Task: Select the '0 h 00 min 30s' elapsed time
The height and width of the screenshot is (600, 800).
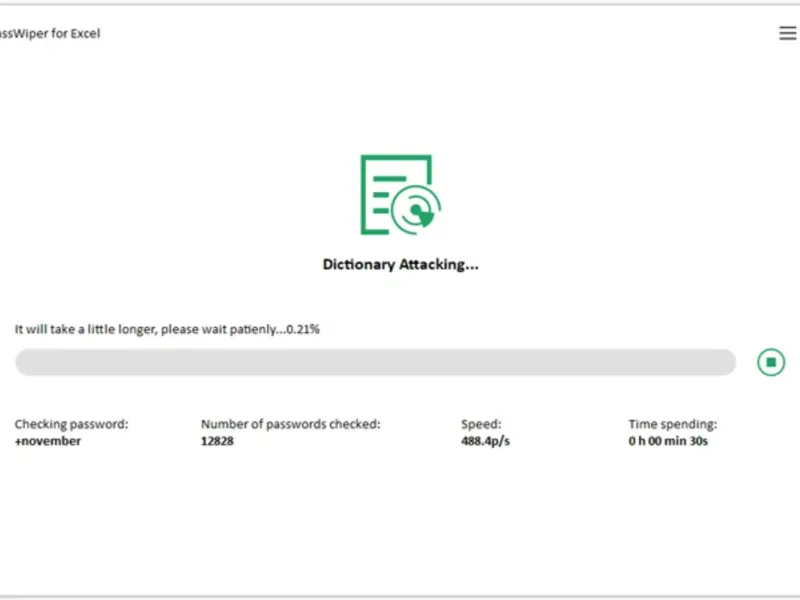Action: pyautogui.click(x=668, y=441)
